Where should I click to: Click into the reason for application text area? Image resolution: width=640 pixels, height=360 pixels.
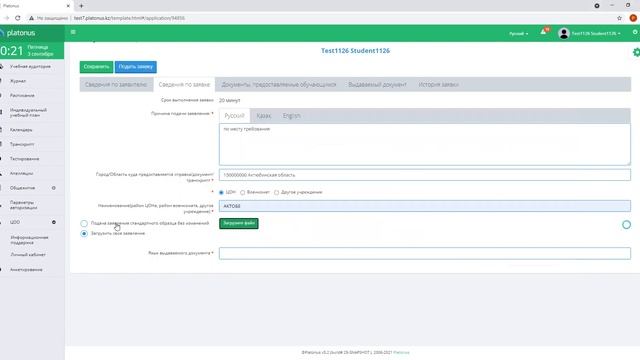tap(424, 144)
